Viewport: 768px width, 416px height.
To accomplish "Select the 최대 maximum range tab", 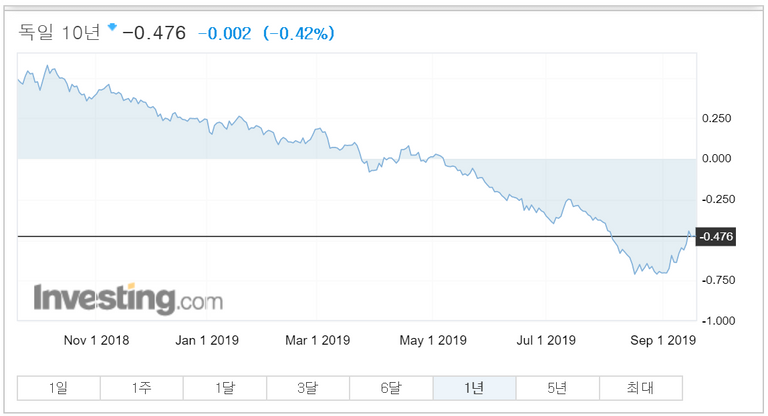I will 640,388.
